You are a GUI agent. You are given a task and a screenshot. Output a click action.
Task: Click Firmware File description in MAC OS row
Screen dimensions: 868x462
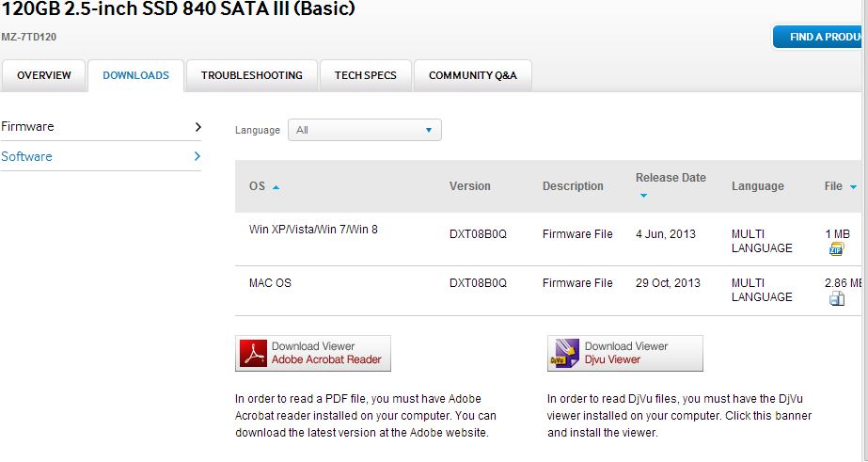pyautogui.click(x=577, y=283)
